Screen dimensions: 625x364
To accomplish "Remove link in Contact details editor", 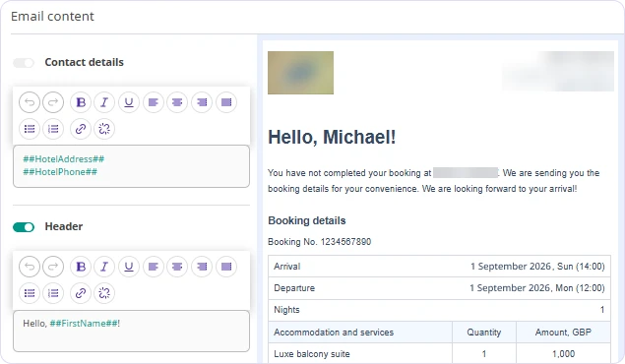I will tap(104, 129).
